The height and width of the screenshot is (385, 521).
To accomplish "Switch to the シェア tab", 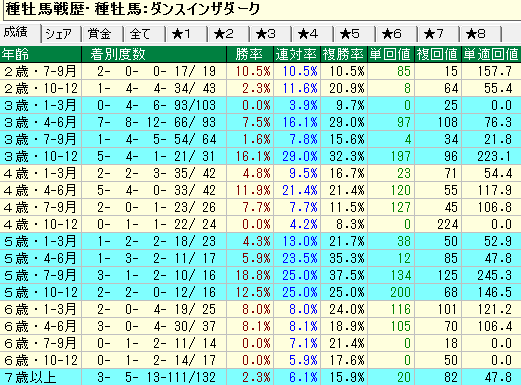I will pos(61,34).
